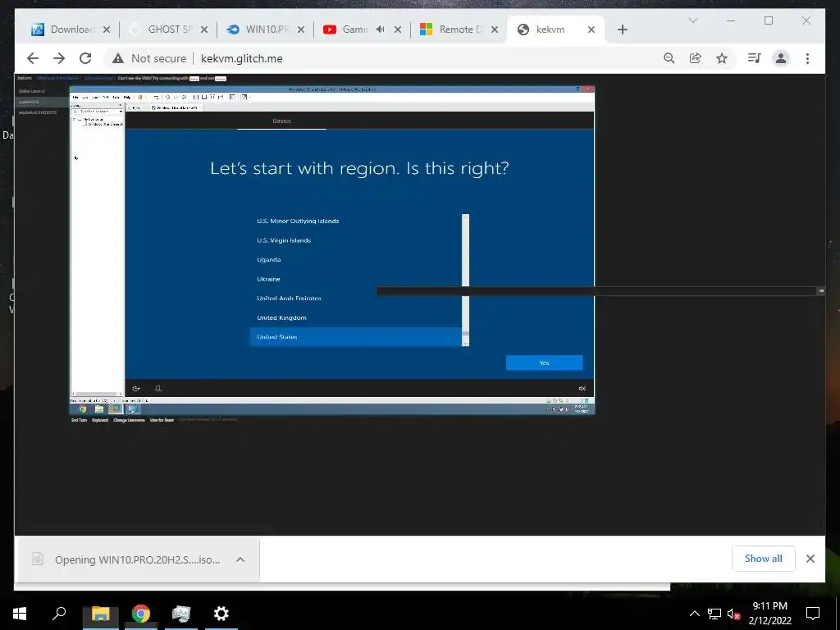840x630 pixels.
Task: Select United Kingdom in the region list
Action: [356, 317]
